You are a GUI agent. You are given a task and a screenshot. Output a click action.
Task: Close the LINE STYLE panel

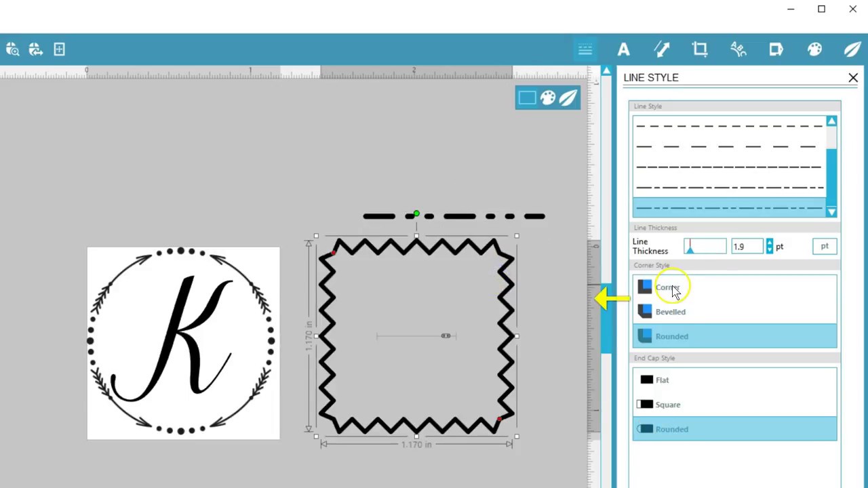coord(853,78)
